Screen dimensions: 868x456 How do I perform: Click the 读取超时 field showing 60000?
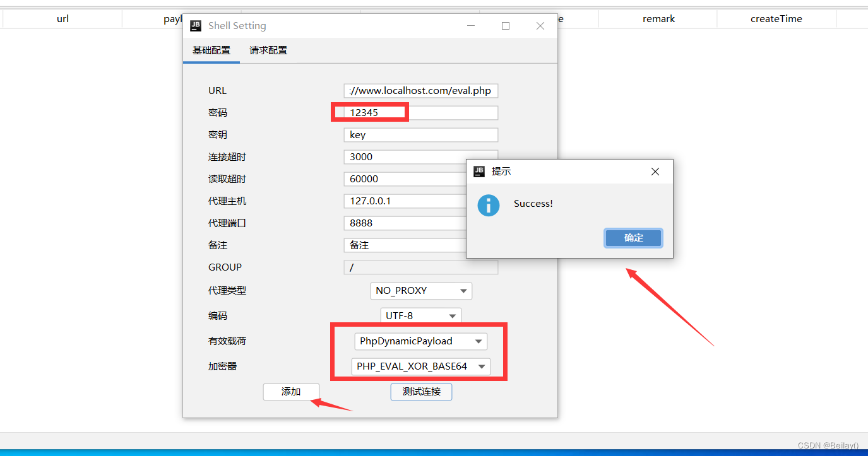[x=406, y=179]
